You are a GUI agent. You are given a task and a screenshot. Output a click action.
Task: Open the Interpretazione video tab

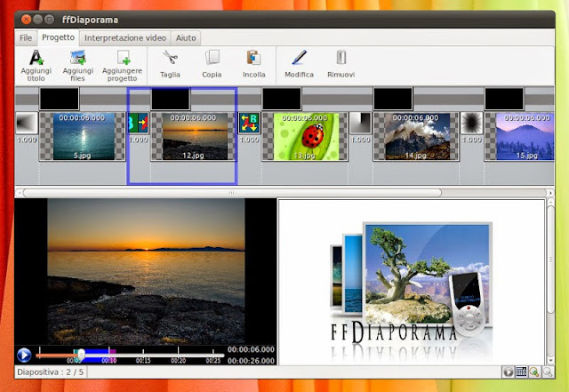[125, 37]
